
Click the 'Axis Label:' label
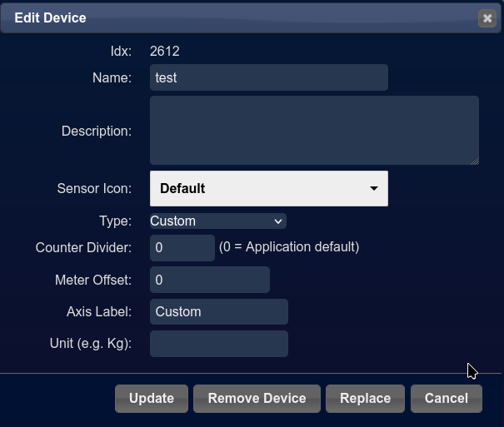[x=98, y=311]
